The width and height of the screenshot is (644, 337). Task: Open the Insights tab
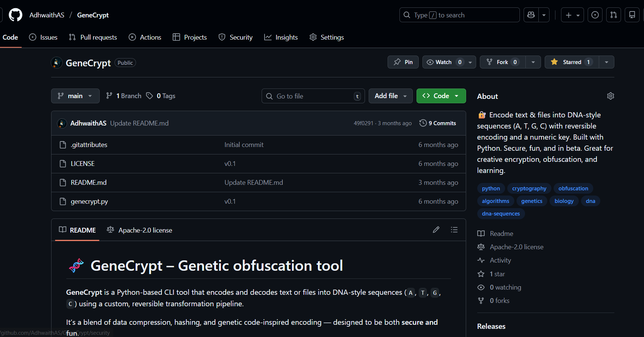(x=281, y=37)
